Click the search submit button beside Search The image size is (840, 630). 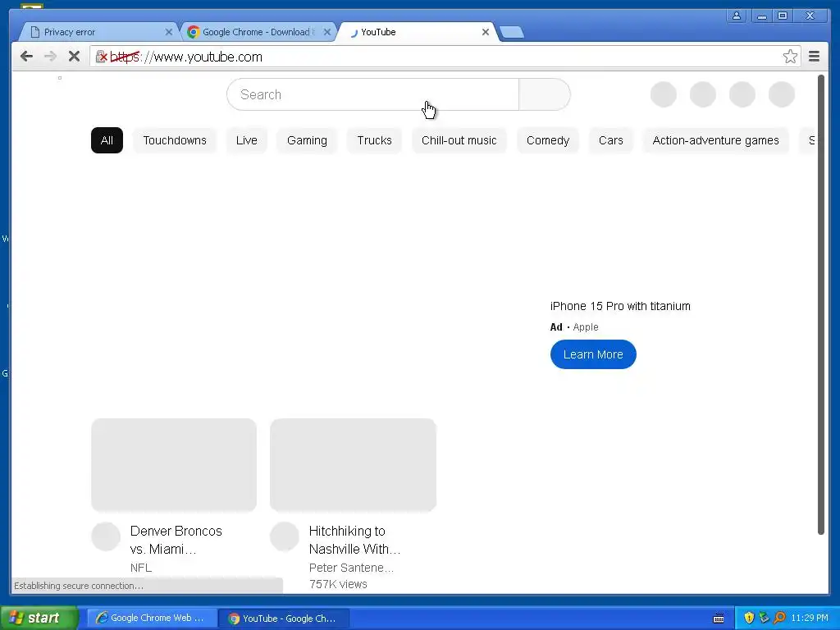pyautogui.click(x=545, y=95)
